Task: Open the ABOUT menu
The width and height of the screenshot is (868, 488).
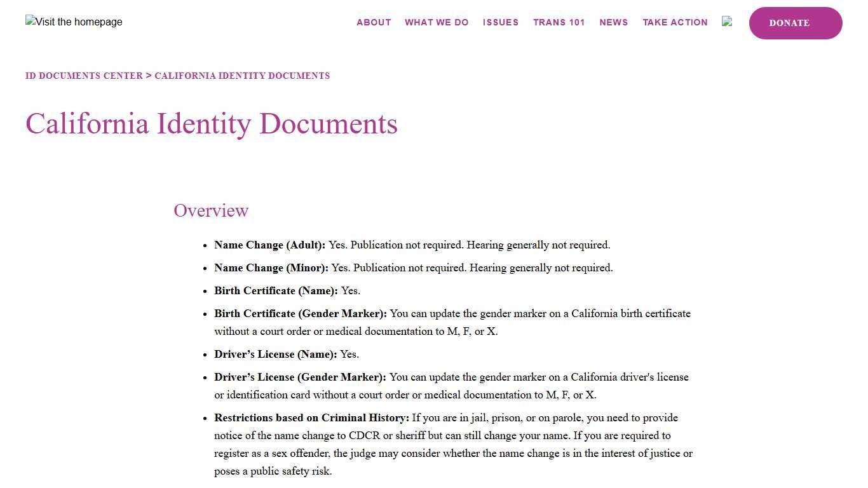Action: click(x=374, y=22)
